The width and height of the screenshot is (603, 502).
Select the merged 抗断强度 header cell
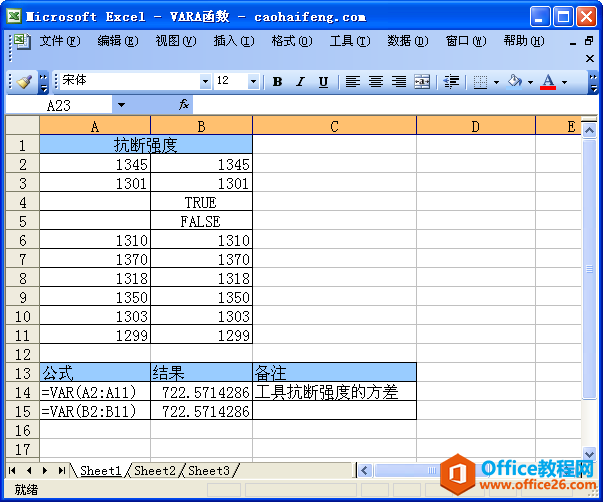tap(146, 145)
